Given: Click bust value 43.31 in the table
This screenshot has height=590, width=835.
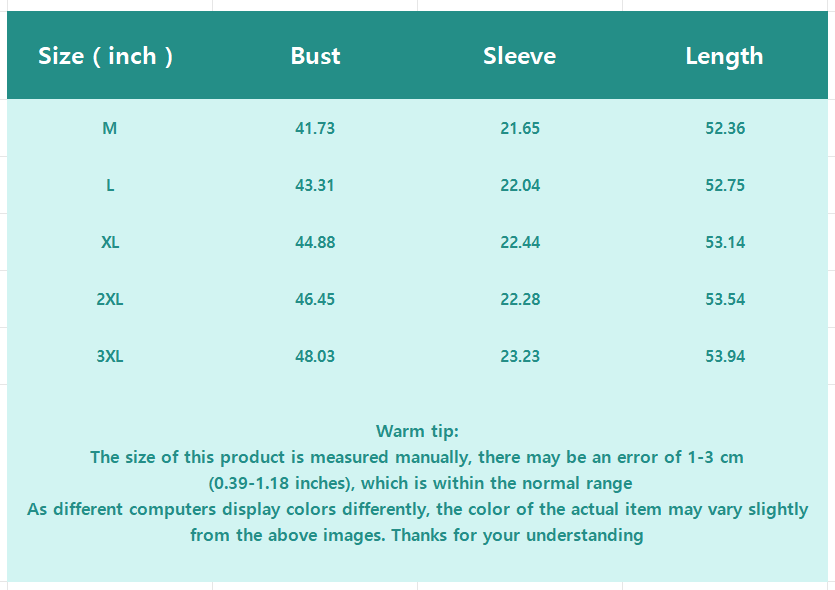Looking at the screenshot, I should (x=315, y=185).
